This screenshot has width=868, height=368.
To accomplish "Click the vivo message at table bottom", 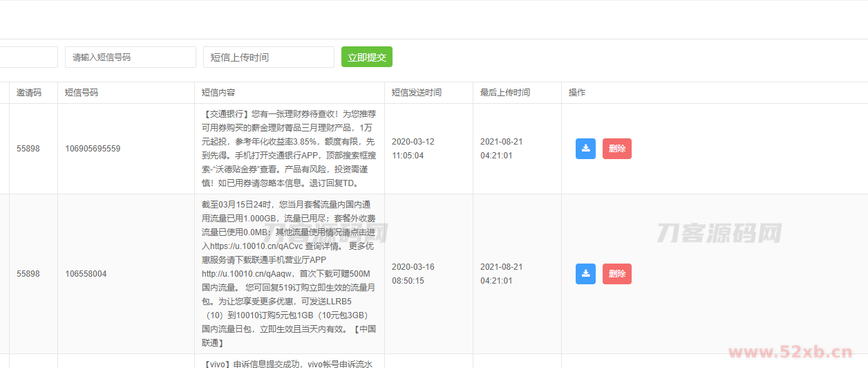I will tap(289, 362).
